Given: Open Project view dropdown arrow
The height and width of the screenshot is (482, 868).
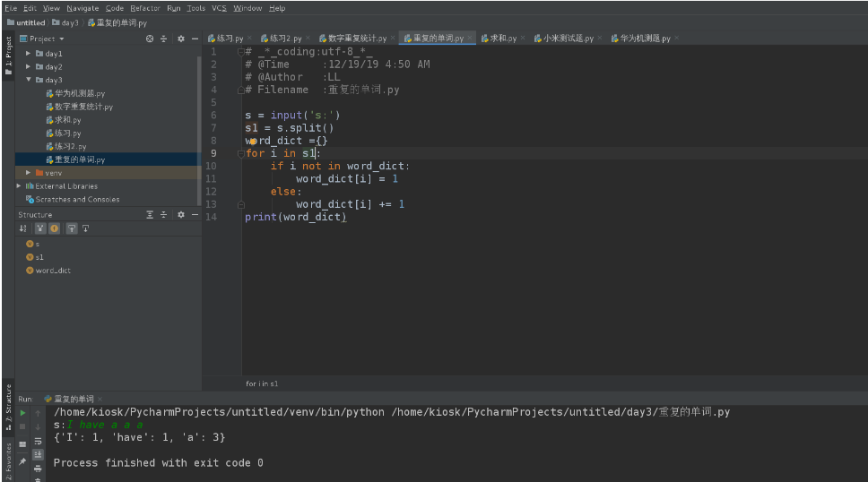Looking at the screenshot, I should pyautogui.click(x=62, y=39).
